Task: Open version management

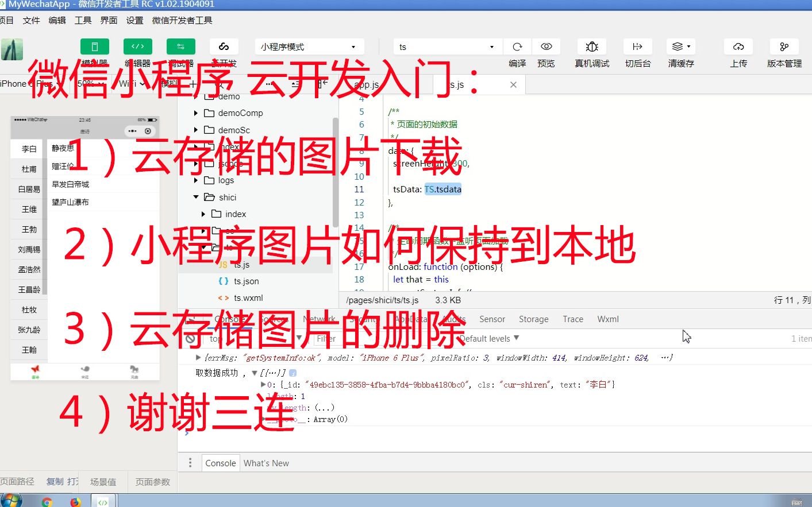Action: pyautogui.click(x=784, y=47)
